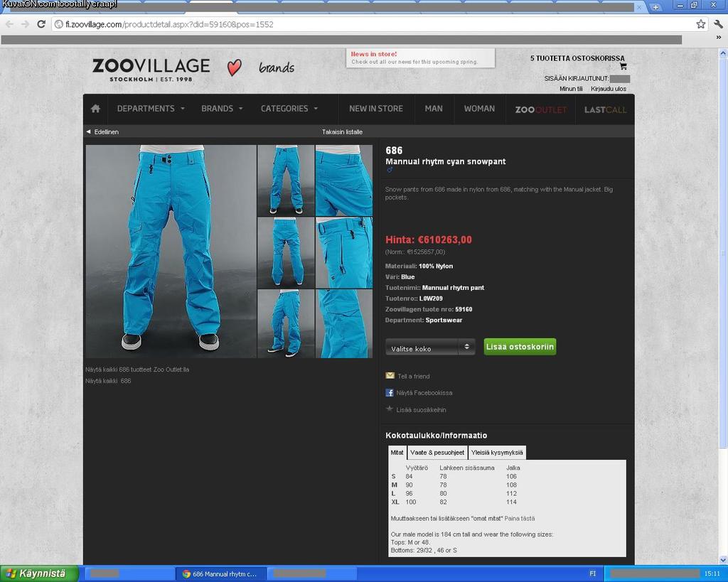Expand the Categories dropdown menu

click(289, 109)
